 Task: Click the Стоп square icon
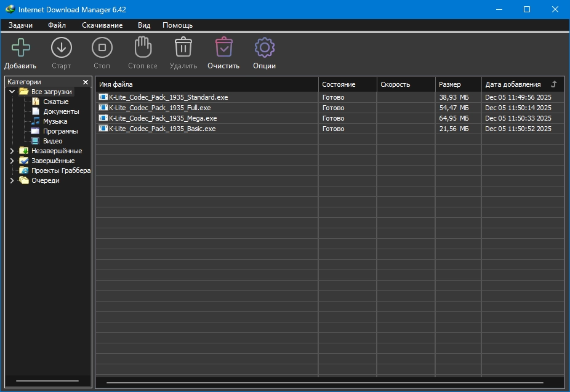tap(102, 47)
